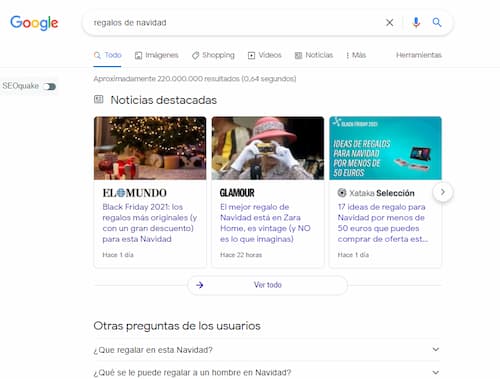500x379 pixels.
Task: Click chevron for ¿Que regalar en esta Navidad?
Action: [436, 349]
